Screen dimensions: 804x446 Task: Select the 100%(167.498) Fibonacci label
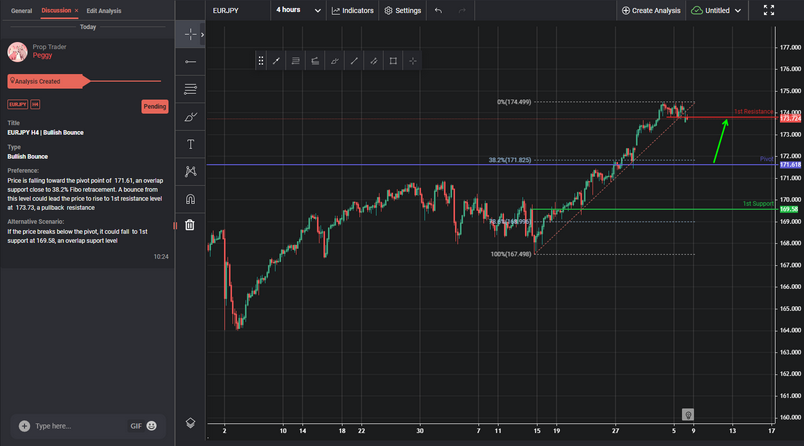coord(511,254)
